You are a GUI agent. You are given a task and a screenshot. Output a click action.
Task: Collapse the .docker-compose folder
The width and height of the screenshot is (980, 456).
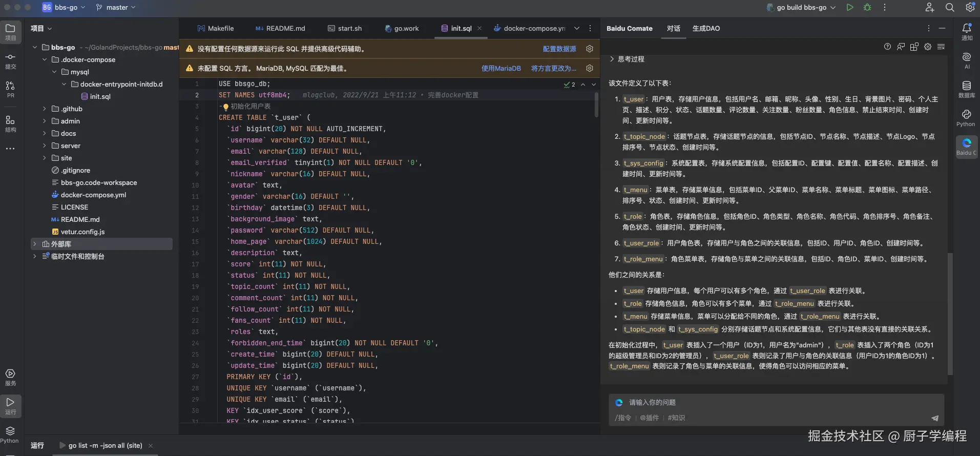45,59
